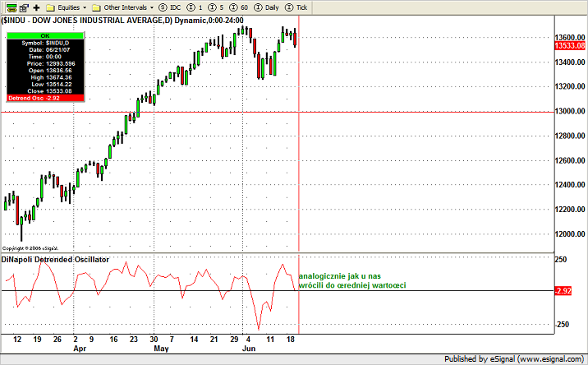
Task: Click the 12800.00 price axis label
Action: [570, 136]
